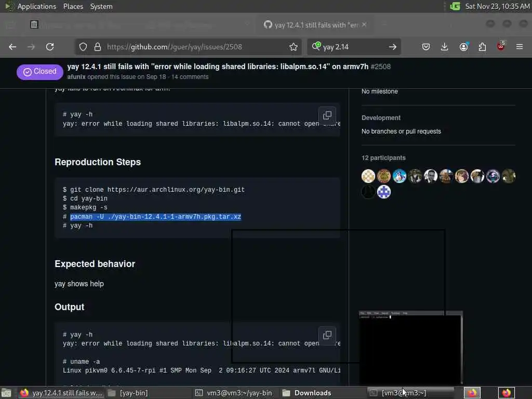Screen dimensions: 532x399
Task: Click the issue number '#2508'
Action: [381, 66]
